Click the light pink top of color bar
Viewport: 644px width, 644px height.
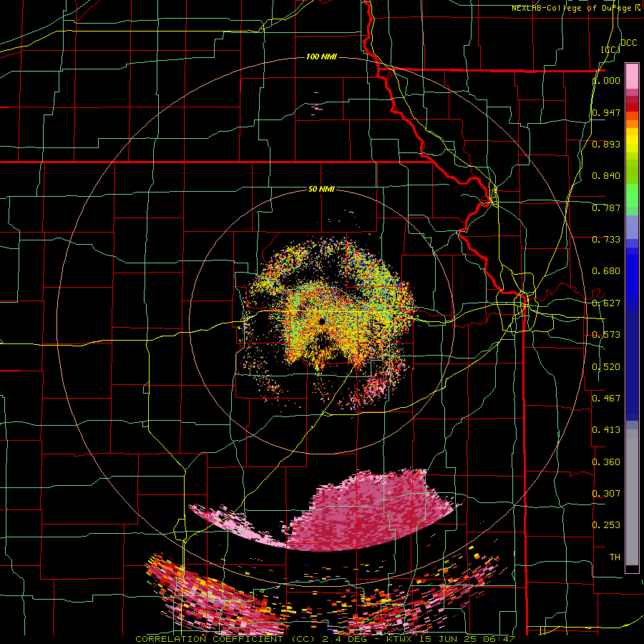point(632,76)
